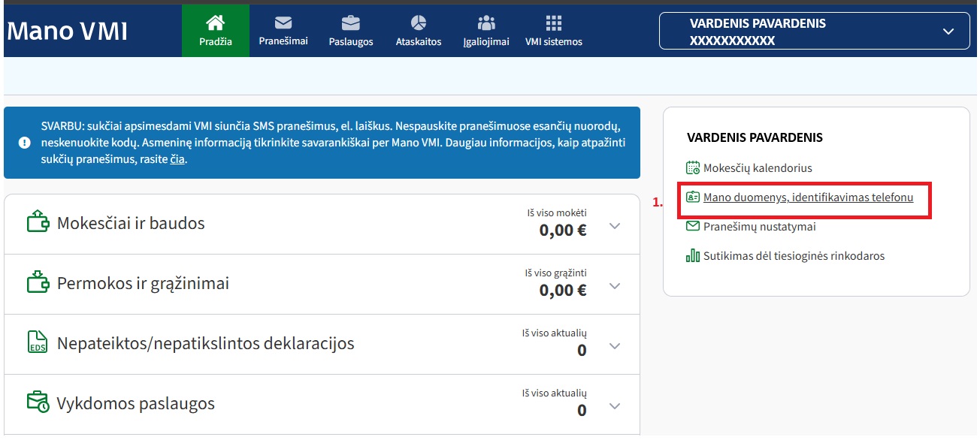
Task: Open the Vardenis Pavardenis account dropdown
Action: click(x=814, y=32)
